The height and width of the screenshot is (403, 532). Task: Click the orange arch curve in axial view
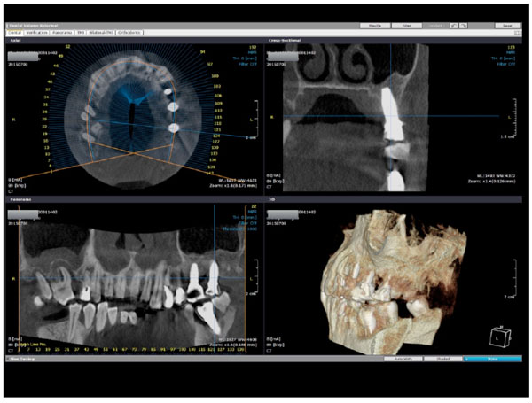coord(130,61)
